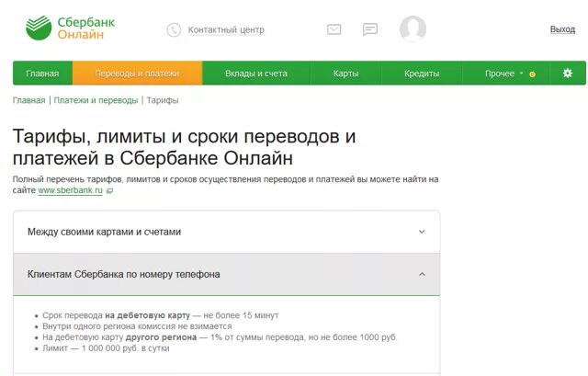This screenshot has height=376, width=588.
Task: Open Контактный центр link
Action: click(226, 29)
